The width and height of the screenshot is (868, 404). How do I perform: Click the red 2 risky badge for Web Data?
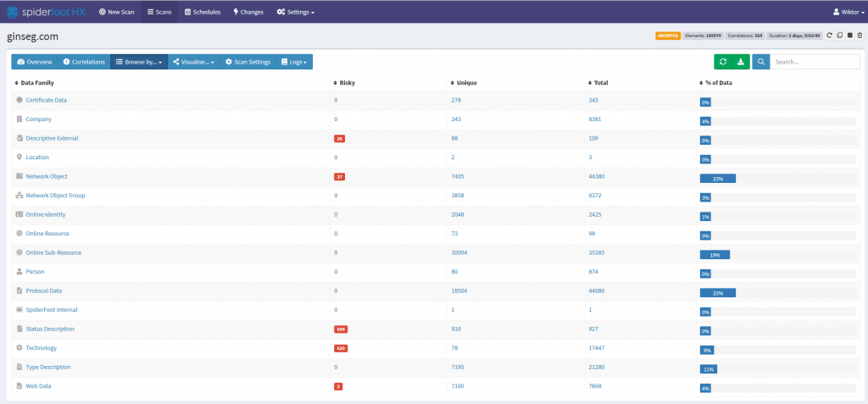(x=338, y=386)
